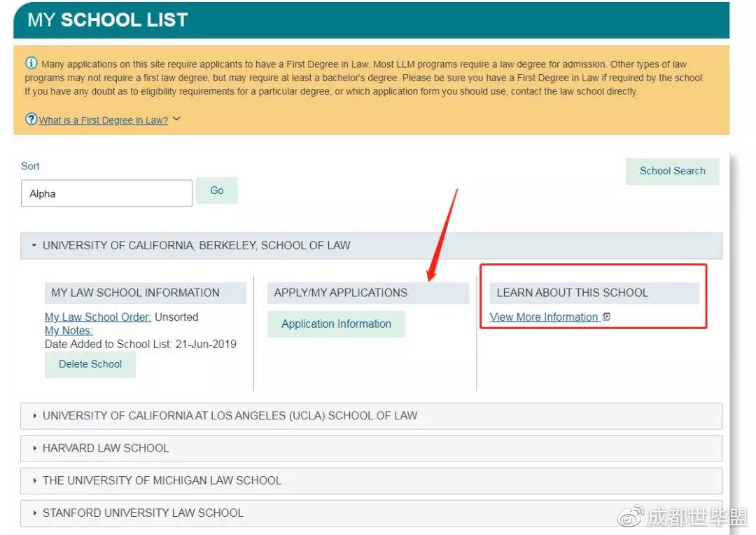Click external link icon after View More Information

(606, 317)
